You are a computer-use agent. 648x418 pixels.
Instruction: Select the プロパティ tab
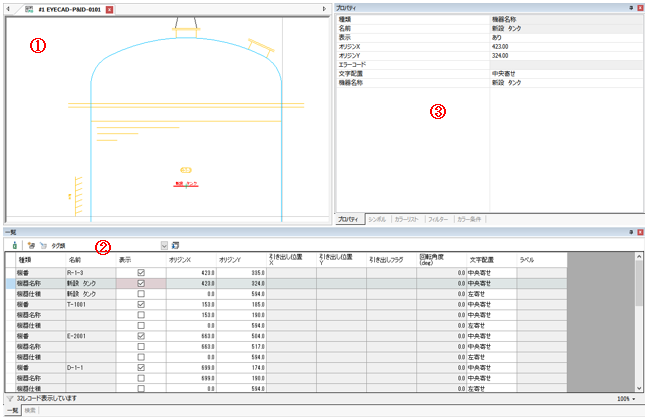click(x=348, y=219)
